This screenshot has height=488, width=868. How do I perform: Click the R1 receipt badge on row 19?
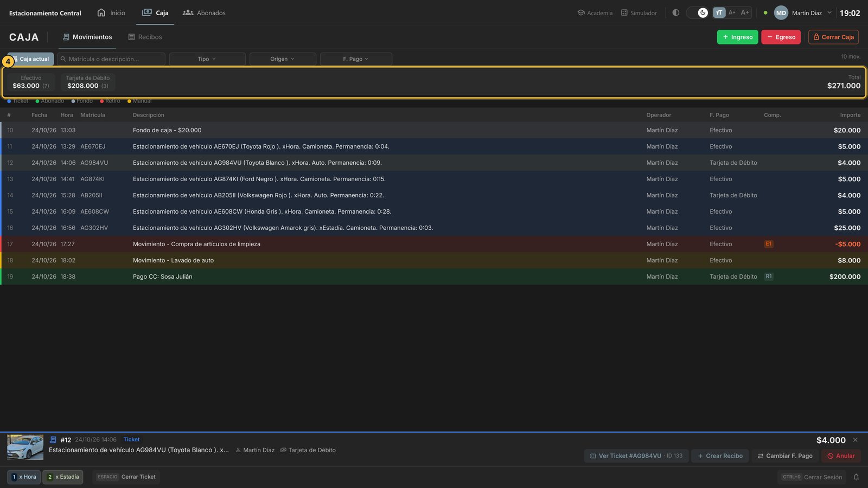pyautogui.click(x=768, y=277)
